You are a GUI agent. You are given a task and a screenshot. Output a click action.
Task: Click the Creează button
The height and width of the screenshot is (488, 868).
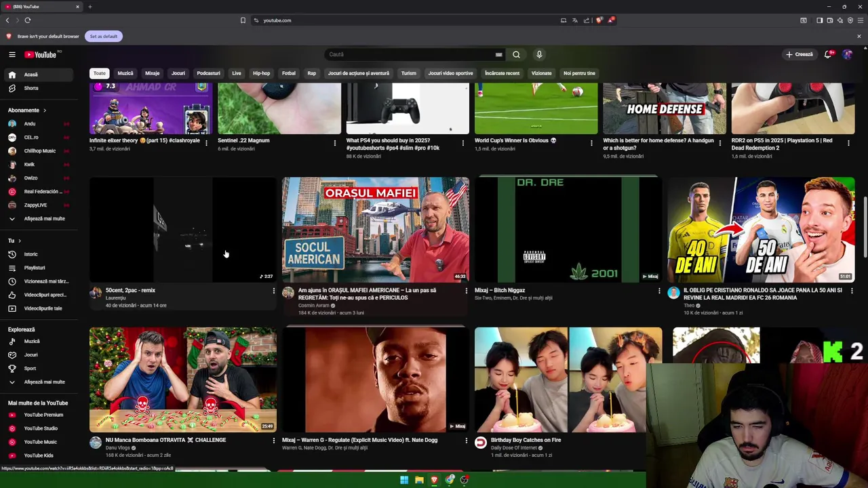[x=800, y=54]
